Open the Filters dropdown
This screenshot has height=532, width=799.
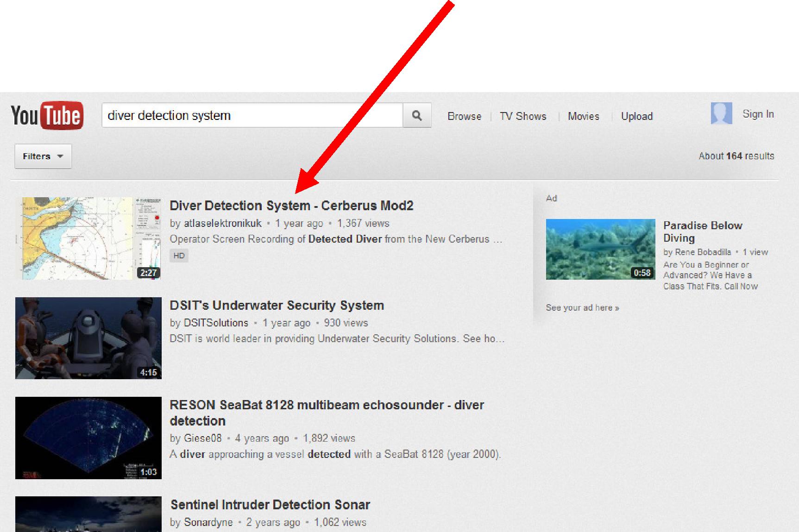[43, 156]
